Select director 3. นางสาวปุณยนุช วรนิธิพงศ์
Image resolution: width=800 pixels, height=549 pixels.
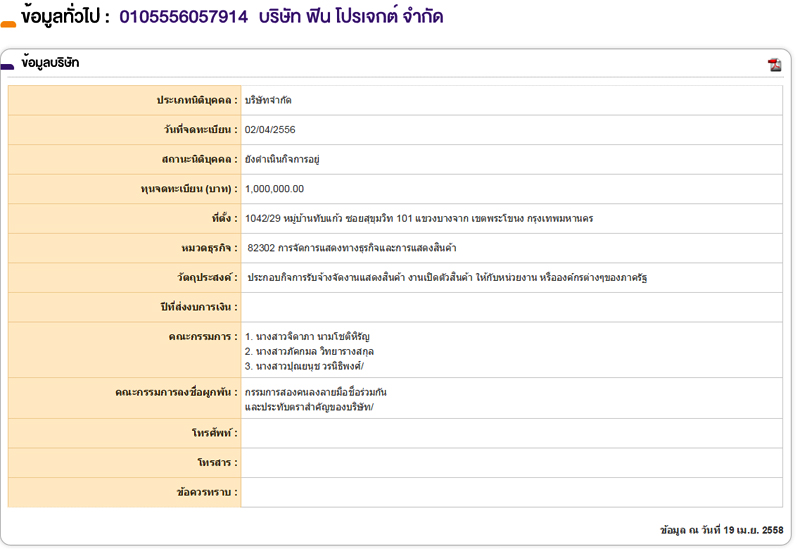[x=304, y=366]
